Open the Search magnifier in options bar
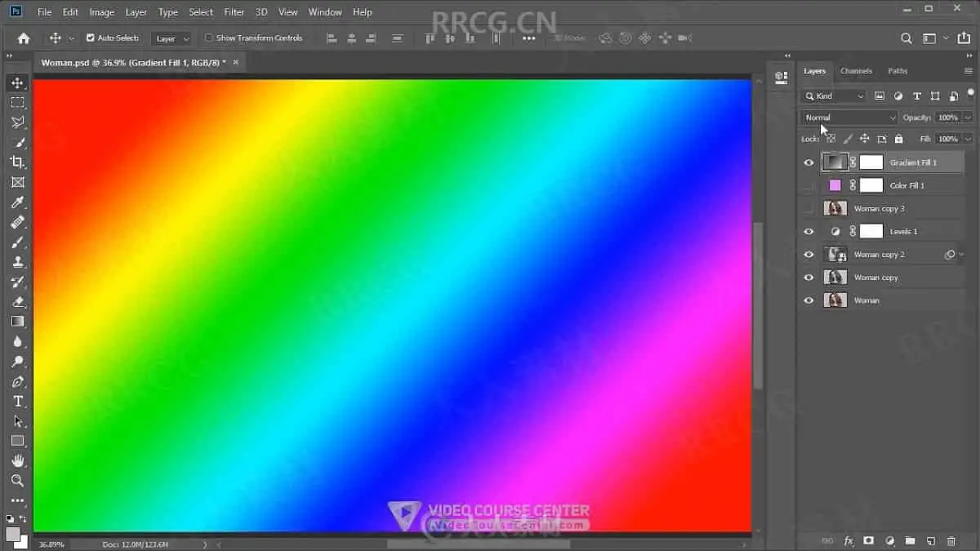 (906, 38)
